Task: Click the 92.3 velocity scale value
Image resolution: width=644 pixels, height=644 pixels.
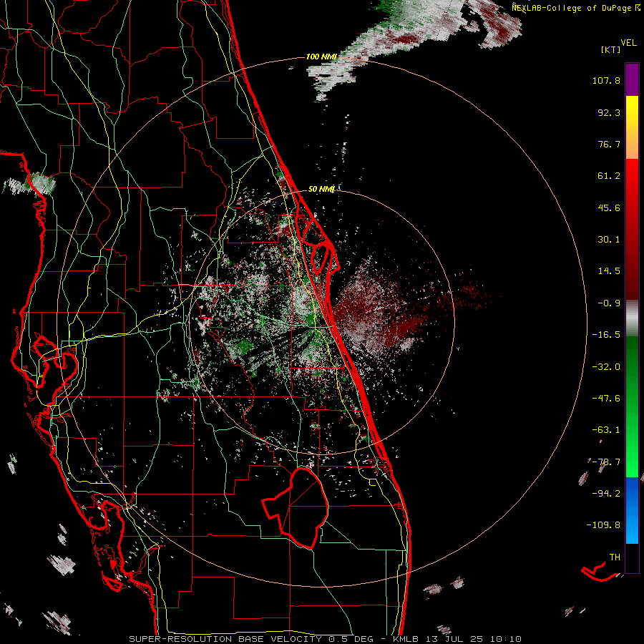Action: [609, 112]
